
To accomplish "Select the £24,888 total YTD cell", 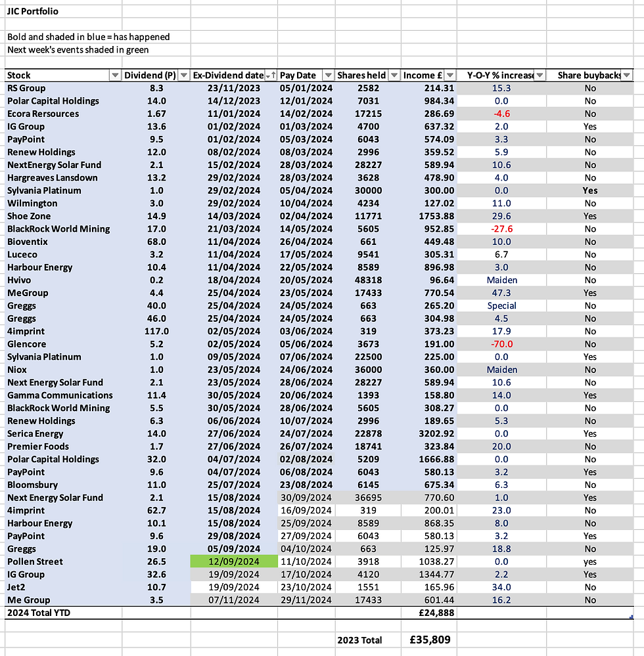I will [x=428, y=613].
